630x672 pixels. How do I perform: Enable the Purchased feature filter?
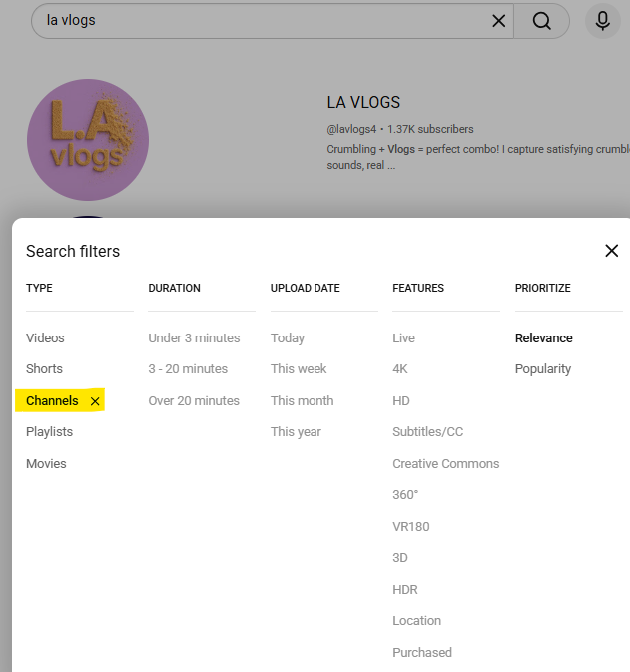(x=422, y=652)
